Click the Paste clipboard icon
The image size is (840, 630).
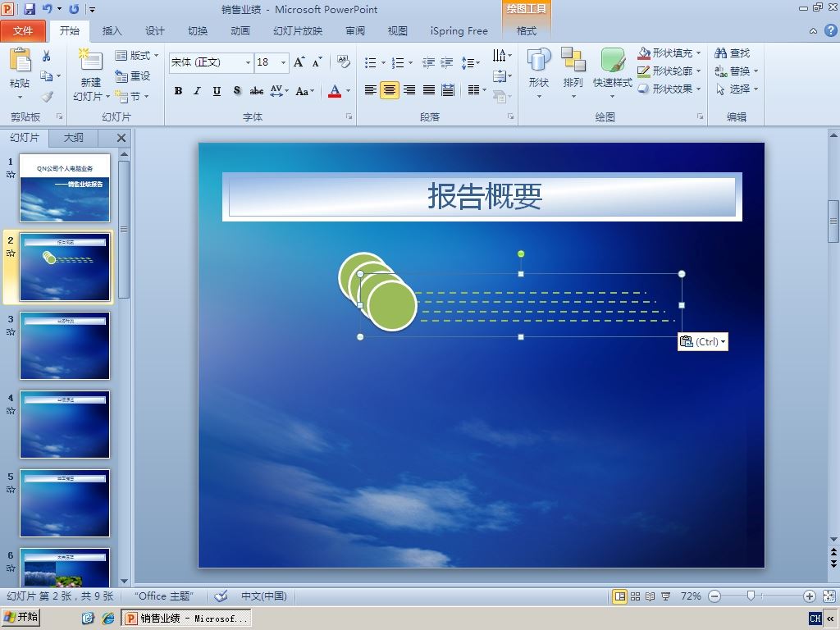tap(20, 60)
